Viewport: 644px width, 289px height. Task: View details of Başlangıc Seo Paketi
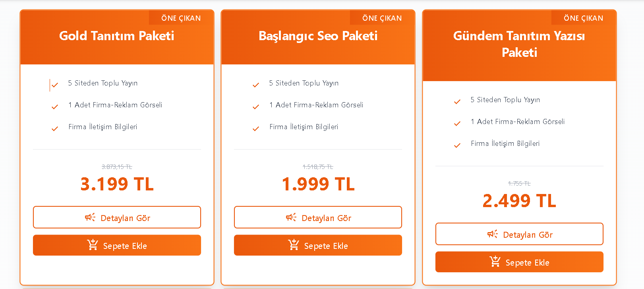tap(318, 217)
